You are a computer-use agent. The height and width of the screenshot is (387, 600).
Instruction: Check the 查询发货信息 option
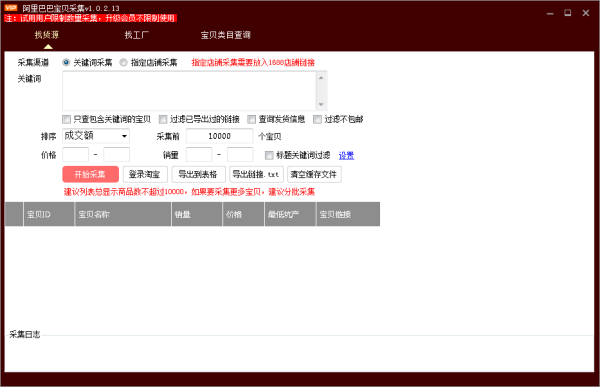click(x=251, y=119)
